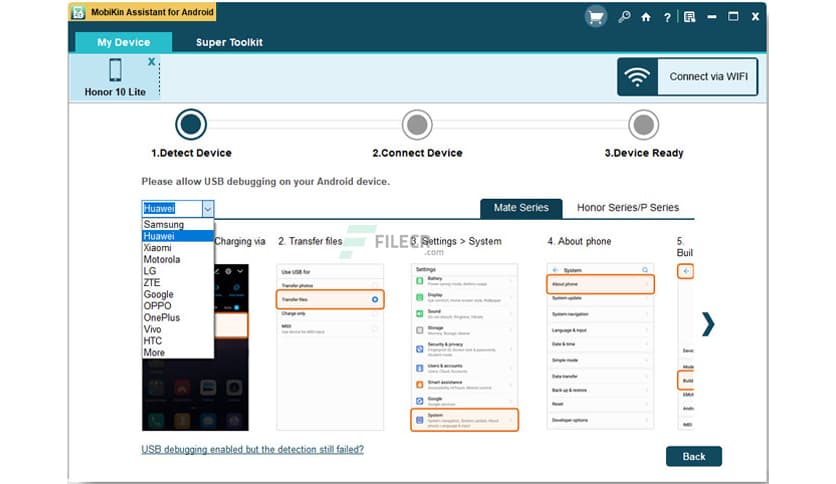836x484 pixels.
Task: Choose Samsung from brand list
Action: 178,224
